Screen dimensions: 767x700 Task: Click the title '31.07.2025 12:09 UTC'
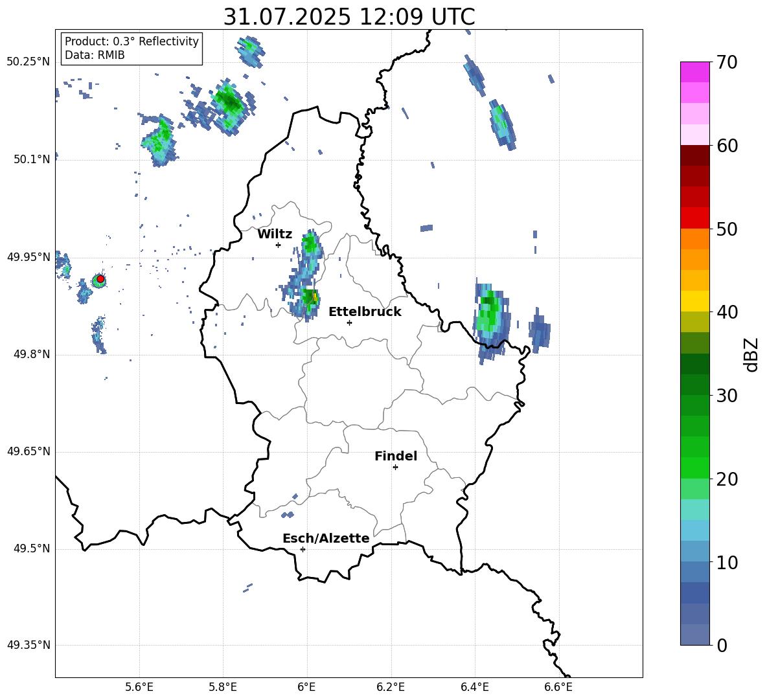point(349,17)
